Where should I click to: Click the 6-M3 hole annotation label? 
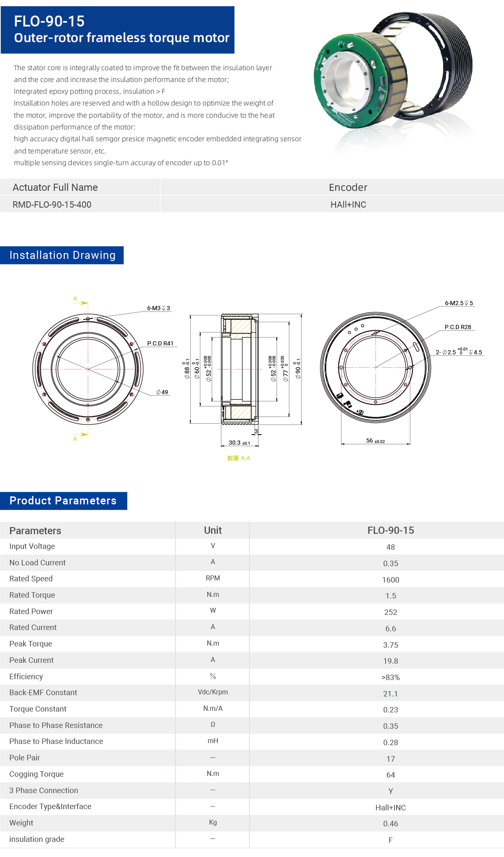tap(158, 308)
